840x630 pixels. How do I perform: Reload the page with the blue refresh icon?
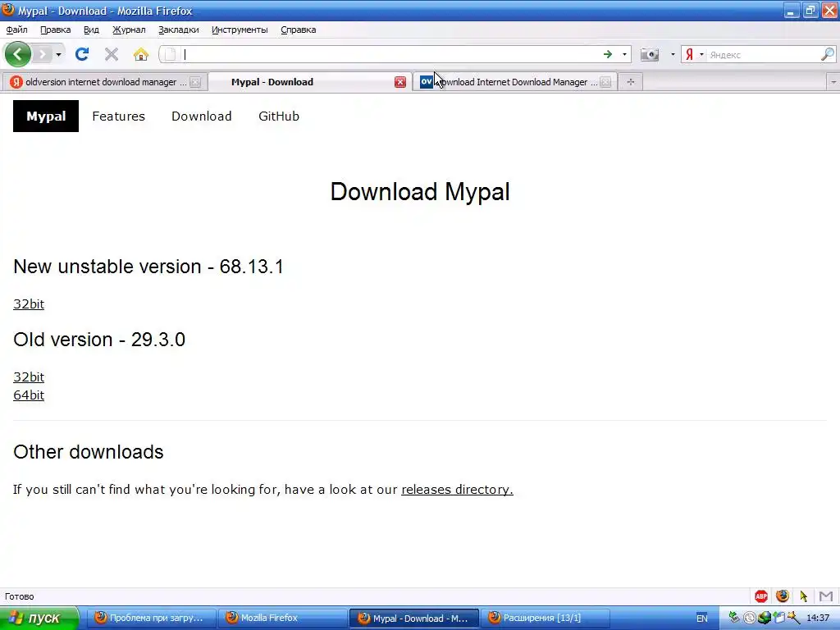pyautogui.click(x=82, y=54)
